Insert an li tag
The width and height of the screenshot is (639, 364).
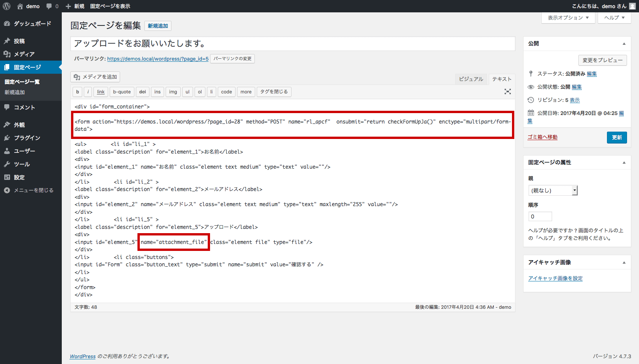coord(211,92)
